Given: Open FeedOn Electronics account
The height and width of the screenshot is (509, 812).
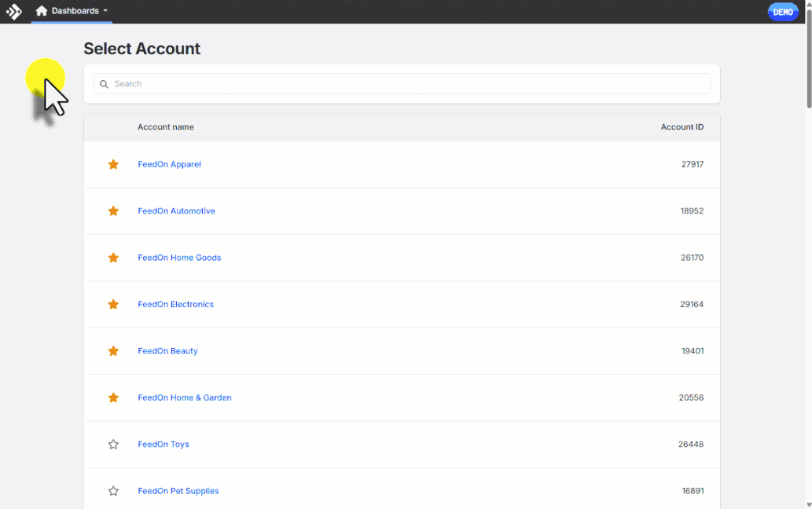Looking at the screenshot, I should click(175, 304).
